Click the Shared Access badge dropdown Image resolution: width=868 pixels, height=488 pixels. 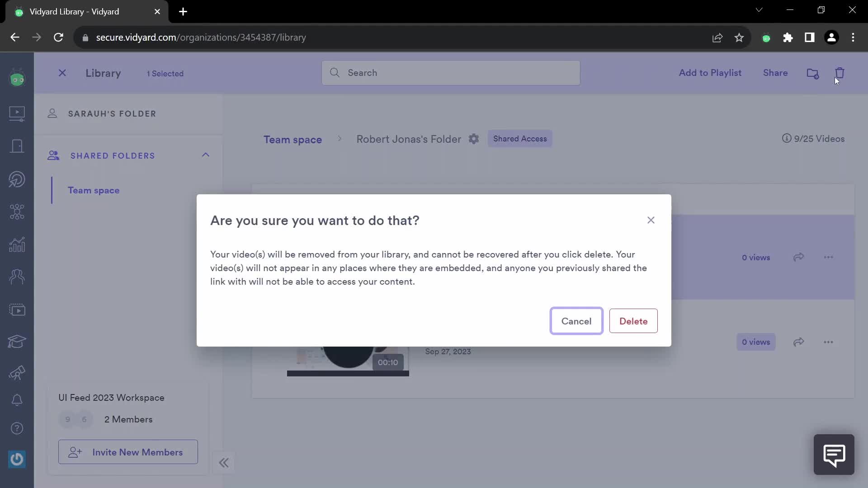[x=520, y=139]
